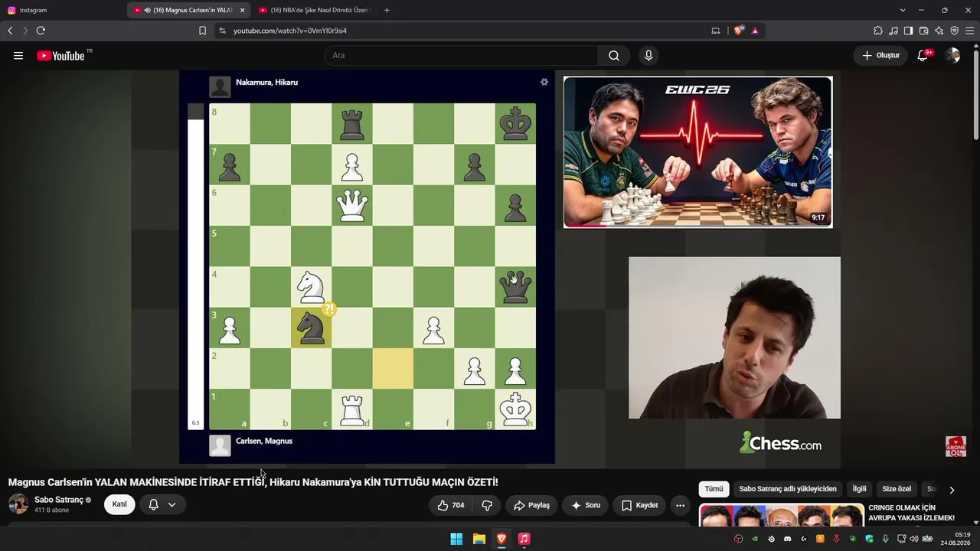The image size is (980, 551).
Task: Click the '411 B abone' subscriber count
Action: 51,510
